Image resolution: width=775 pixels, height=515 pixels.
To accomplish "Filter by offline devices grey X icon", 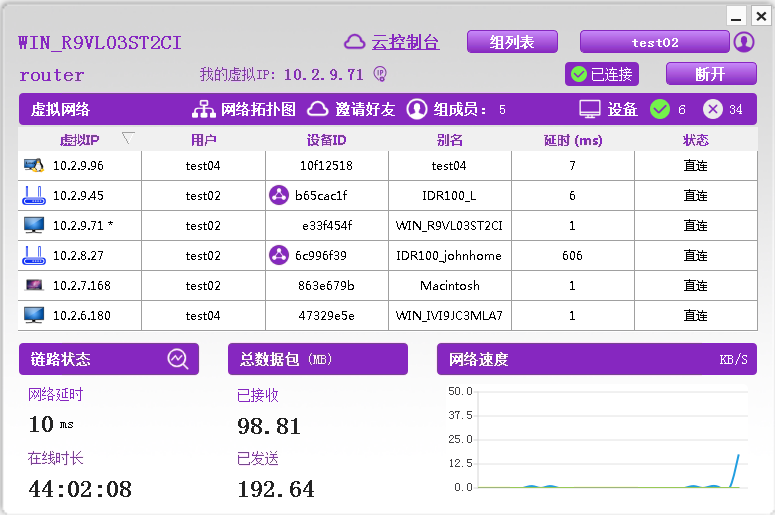I will click(x=713, y=109).
